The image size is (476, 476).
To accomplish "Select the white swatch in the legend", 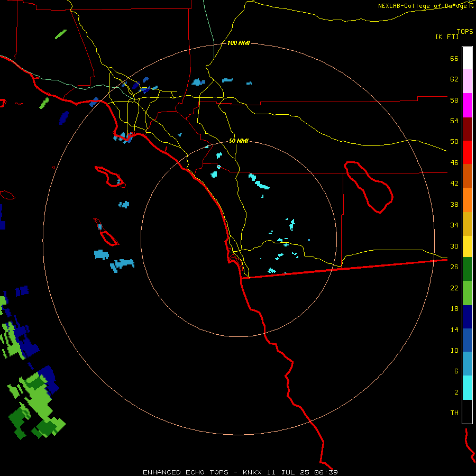I will click(467, 58).
